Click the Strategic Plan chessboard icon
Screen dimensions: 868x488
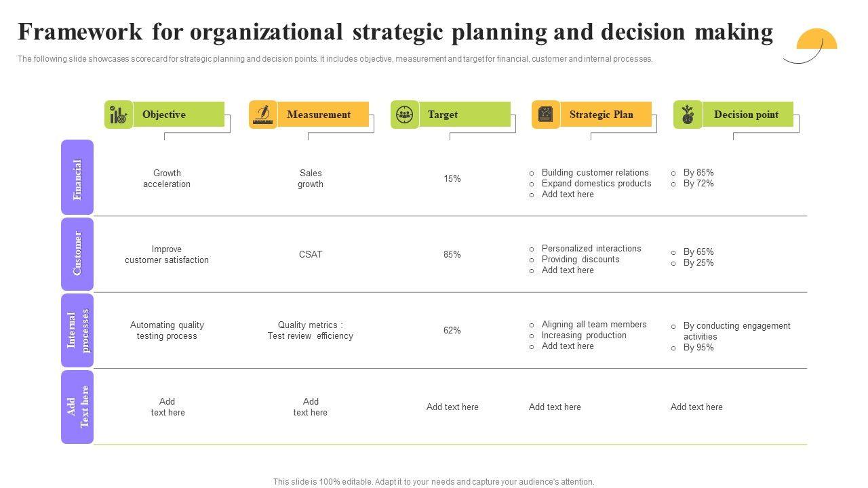tap(546, 115)
